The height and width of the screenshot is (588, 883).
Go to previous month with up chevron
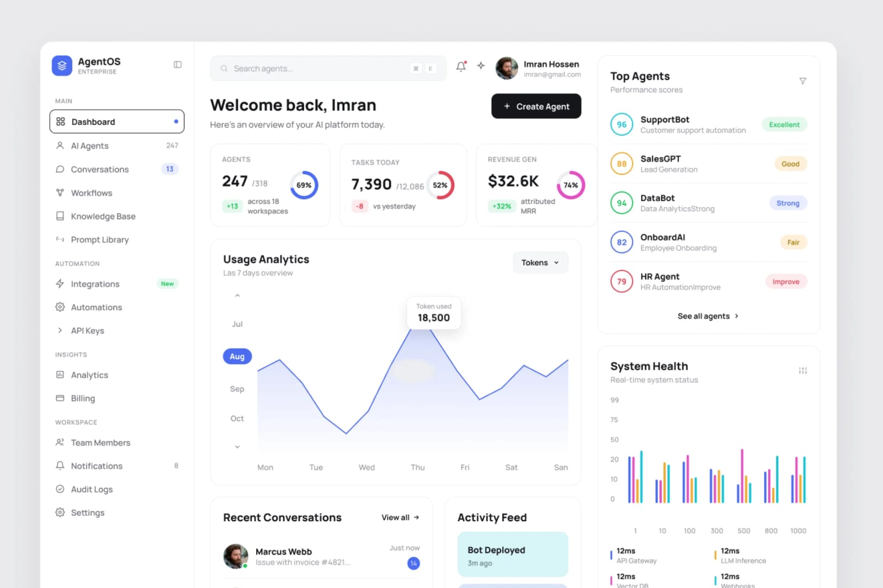[x=237, y=296]
